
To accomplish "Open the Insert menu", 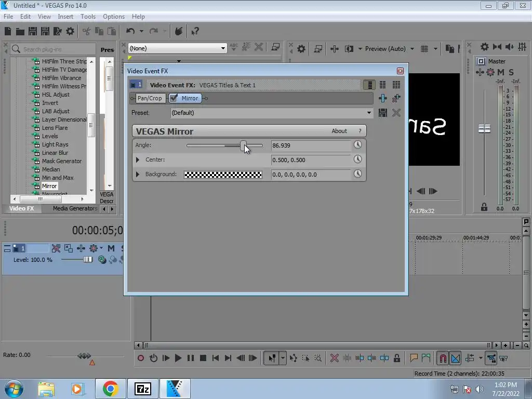I will pos(65,16).
